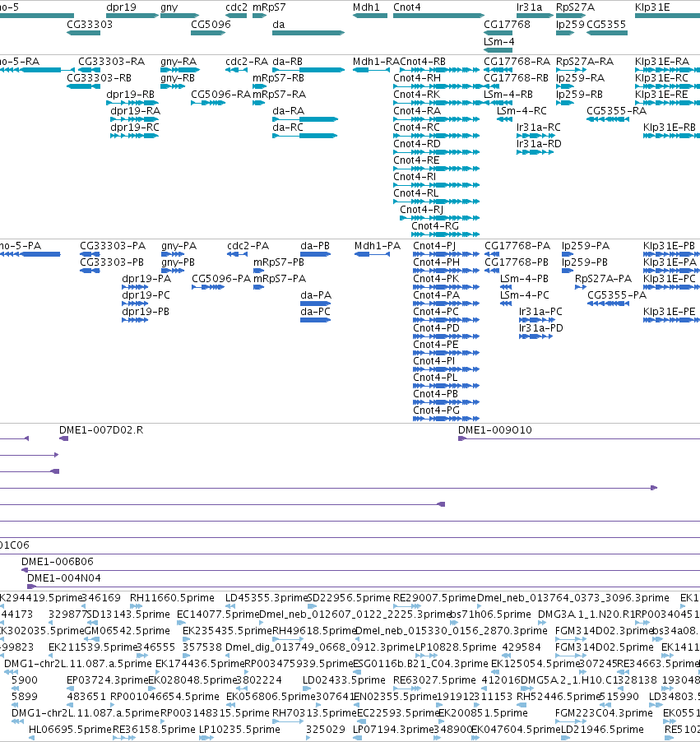Click the CG5096 gene label
This screenshot has height=742, width=700.
211,24
